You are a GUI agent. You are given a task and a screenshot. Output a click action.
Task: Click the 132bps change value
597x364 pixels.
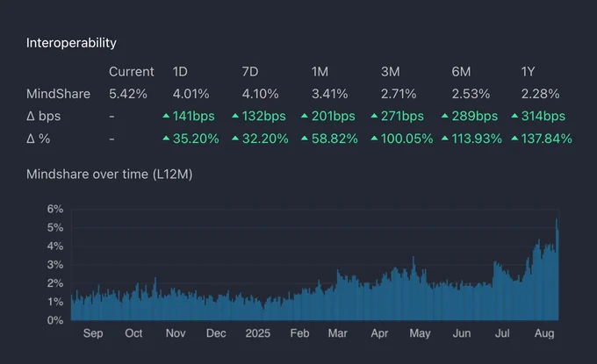(264, 116)
